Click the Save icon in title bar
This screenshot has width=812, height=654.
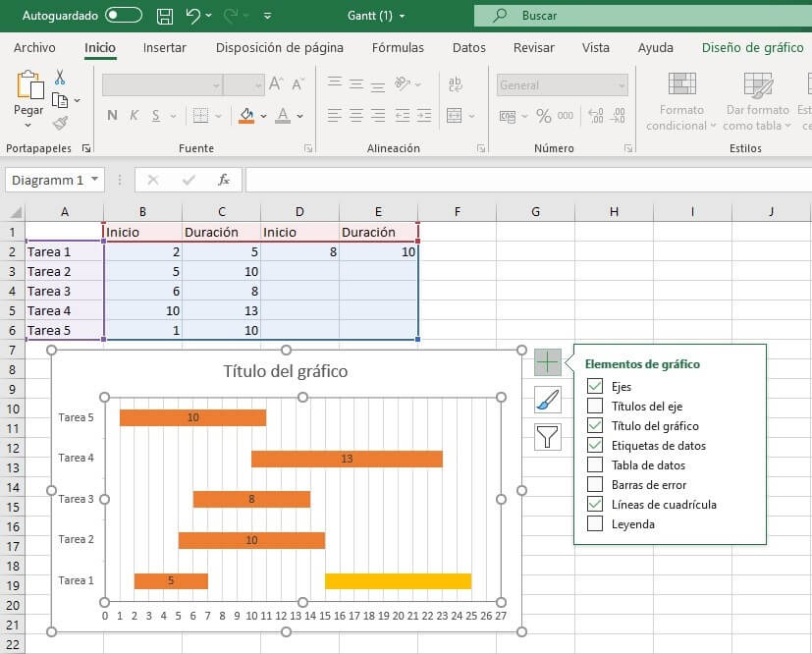[x=165, y=16]
